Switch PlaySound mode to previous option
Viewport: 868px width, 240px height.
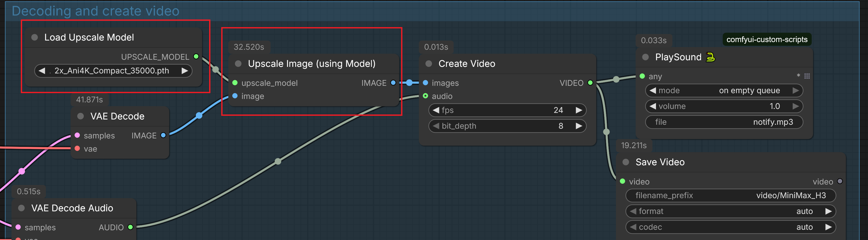653,91
